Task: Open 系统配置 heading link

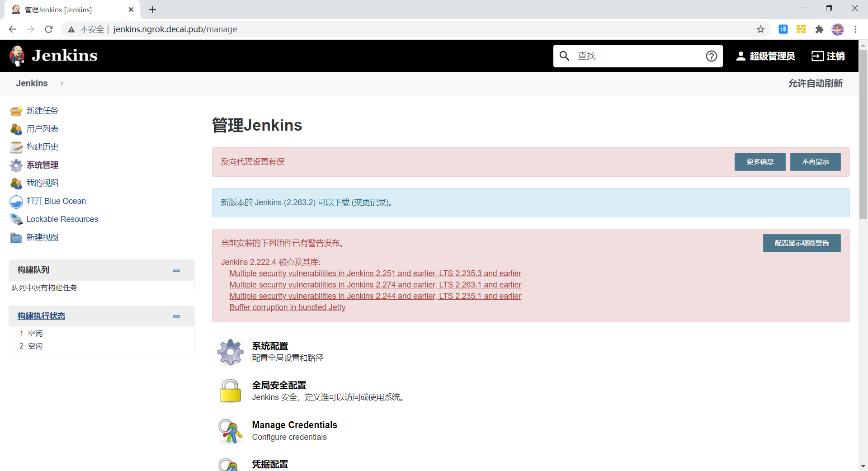Action: tap(270, 346)
